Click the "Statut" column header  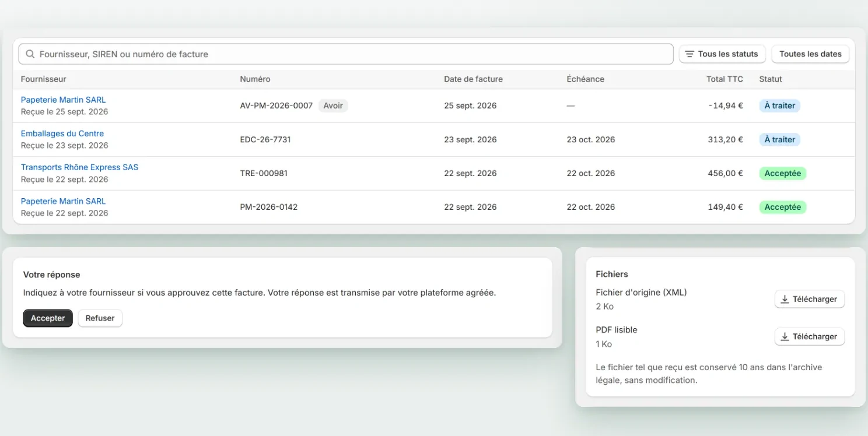click(771, 79)
